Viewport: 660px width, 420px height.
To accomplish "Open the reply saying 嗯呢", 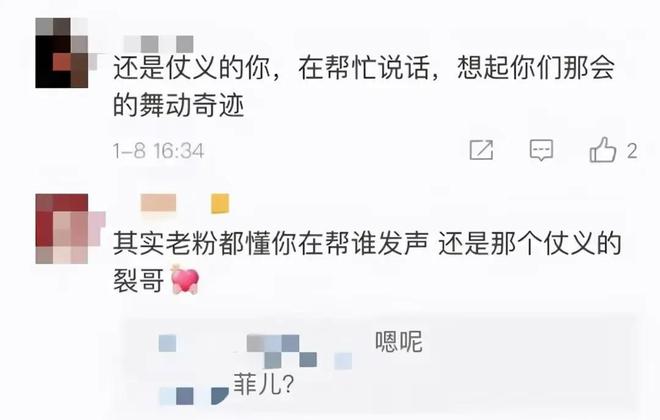I will (x=399, y=342).
